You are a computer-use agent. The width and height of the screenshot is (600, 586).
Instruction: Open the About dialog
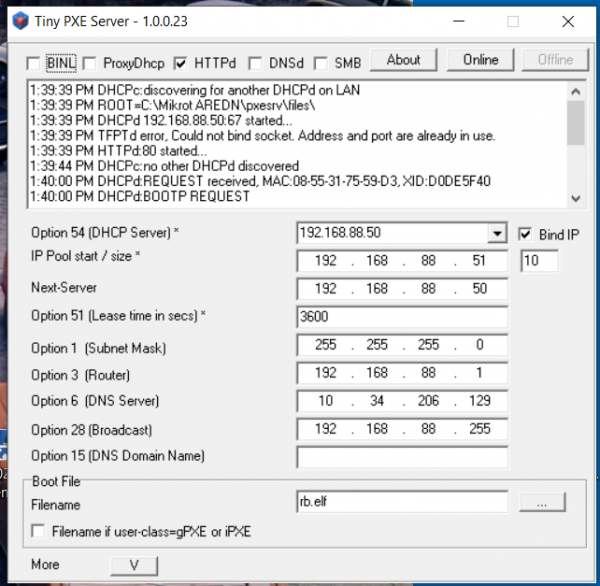pos(403,60)
